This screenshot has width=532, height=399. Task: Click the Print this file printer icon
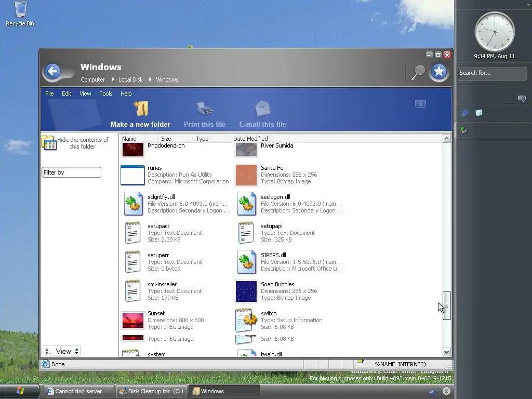pos(205,108)
